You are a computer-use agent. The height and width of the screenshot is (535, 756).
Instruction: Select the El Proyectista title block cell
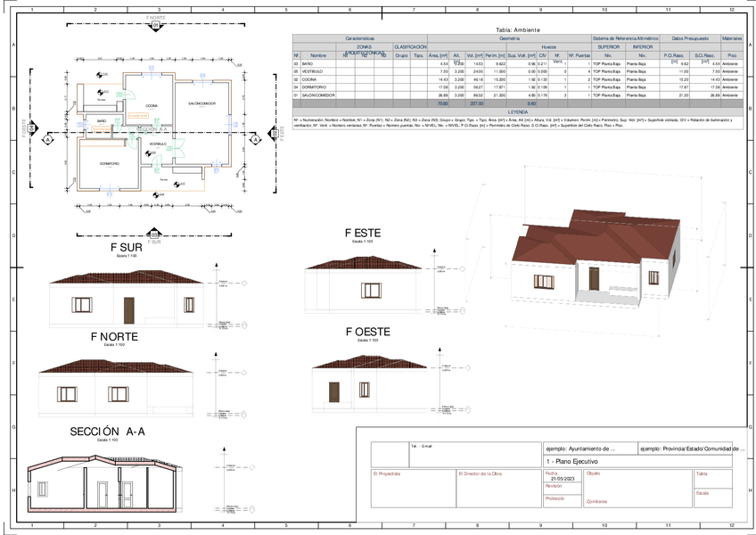tap(413, 489)
